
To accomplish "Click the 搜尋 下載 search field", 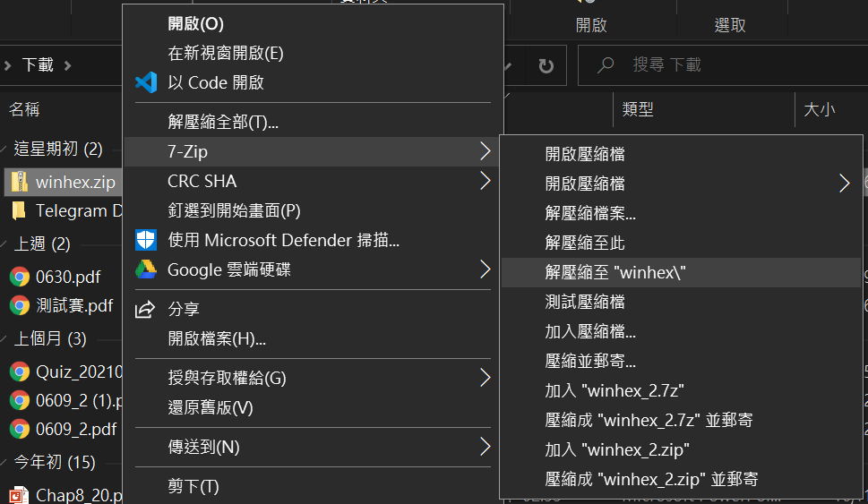I will (722, 65).
